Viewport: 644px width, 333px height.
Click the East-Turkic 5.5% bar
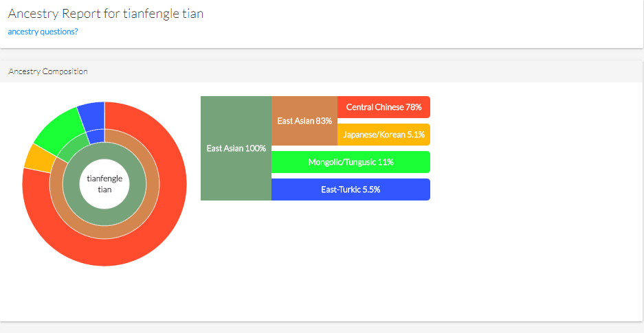(x=351, y=190)
